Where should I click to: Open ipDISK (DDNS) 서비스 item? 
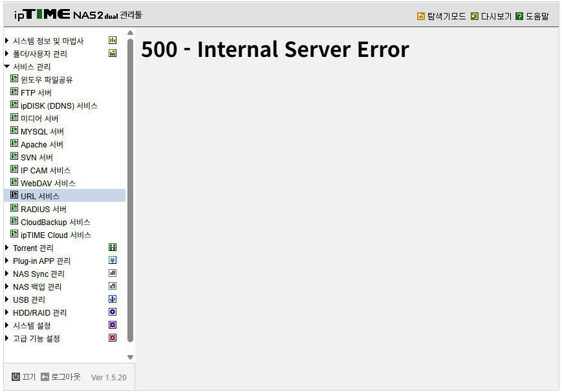click(54, 105)
